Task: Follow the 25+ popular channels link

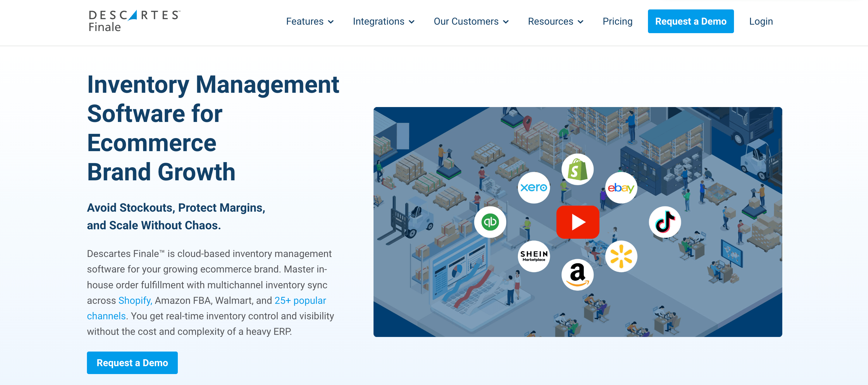Action: click(x=206, y=308)
